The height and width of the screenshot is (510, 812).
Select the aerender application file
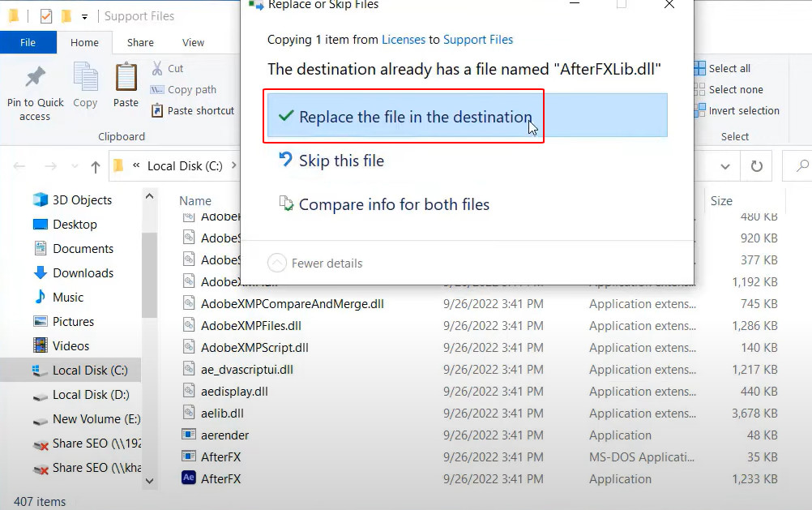(224, 435)
